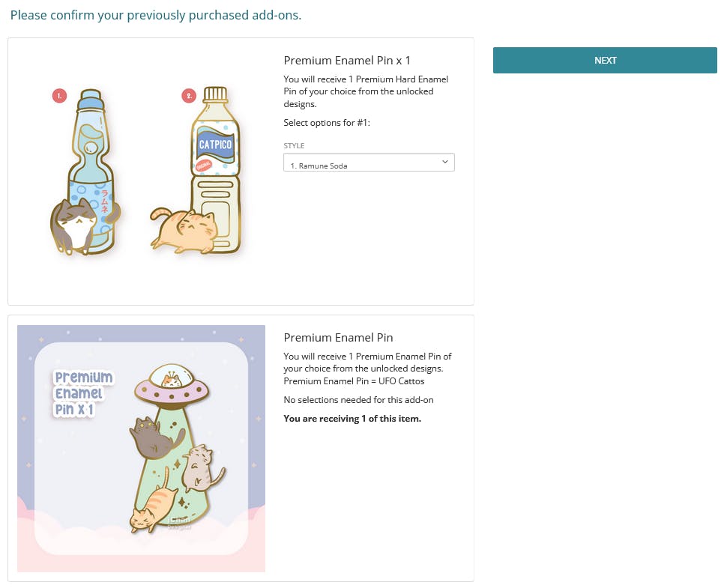Image resolution: width=721 pixels, height=588 pixels.
Task: Click the red number 1 badge
Action: [59, 96]
